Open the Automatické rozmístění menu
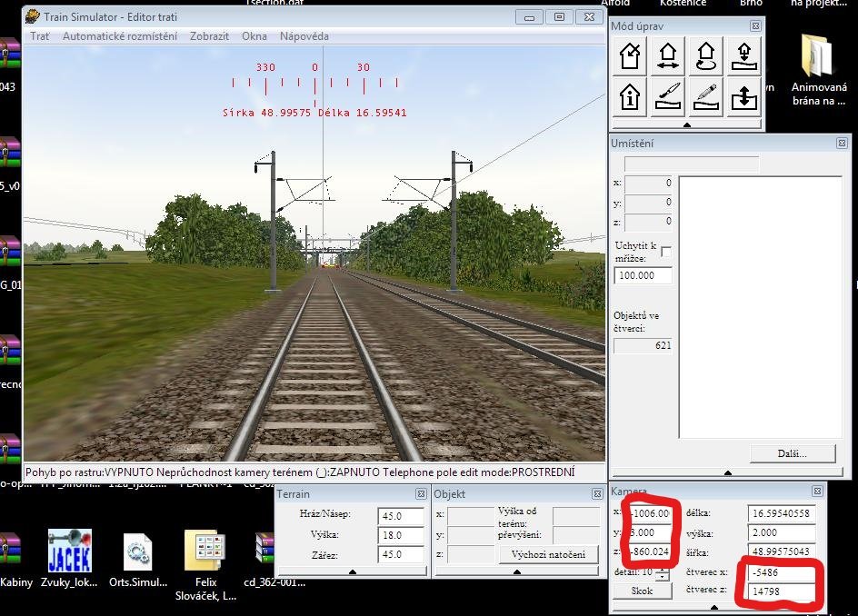This screenshot has width=858, height=616. pos(120,36)
